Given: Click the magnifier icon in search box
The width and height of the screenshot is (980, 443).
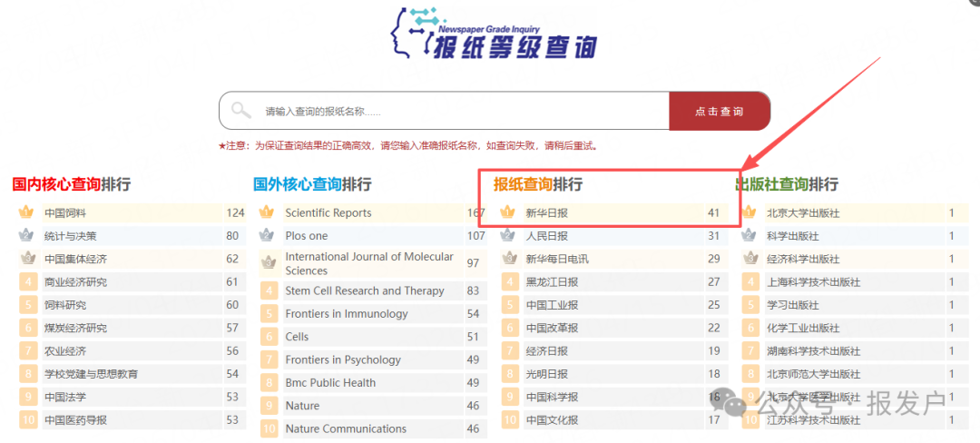Looking at the screenshot, I should [240, 112].
